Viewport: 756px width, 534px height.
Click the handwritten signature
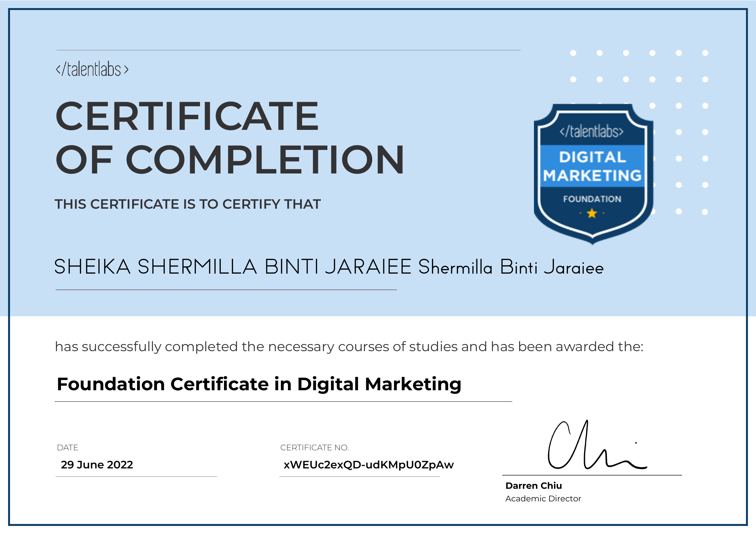[x=597, y=445]
